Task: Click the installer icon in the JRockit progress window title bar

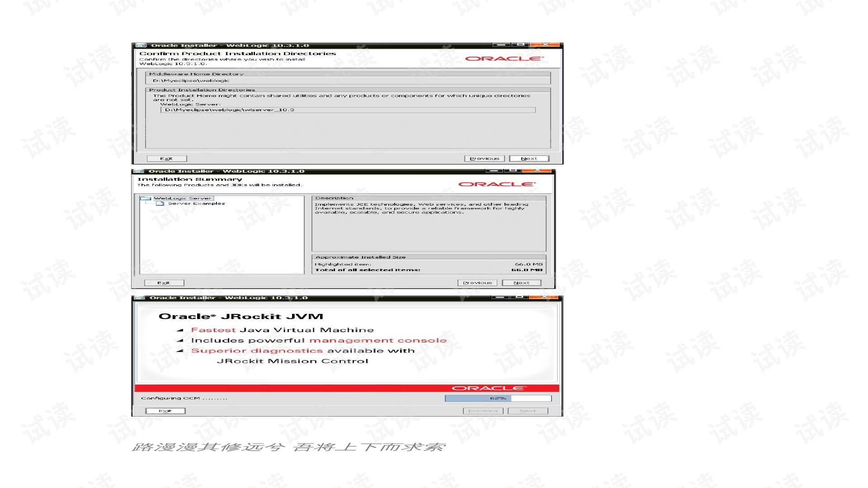Action: (x=140, y=298)
